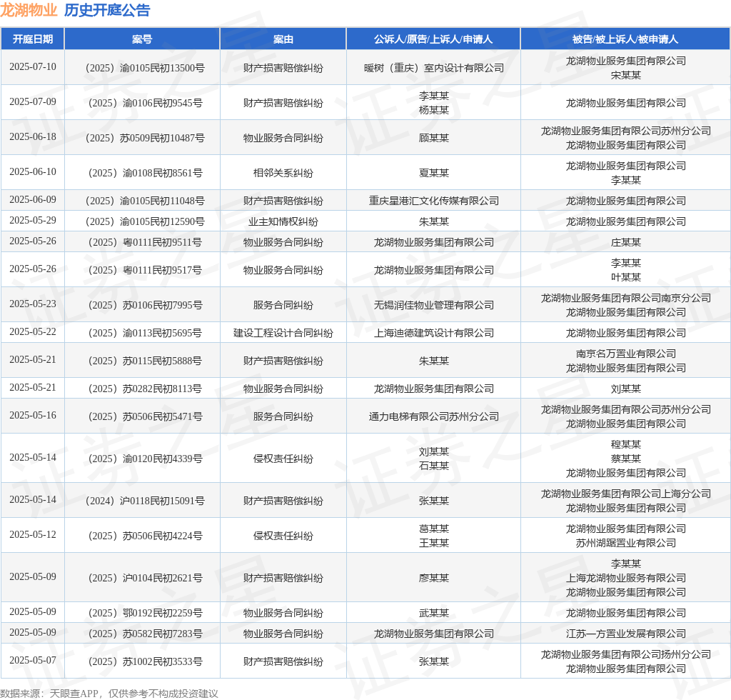
Task: Click defendant 苏州湖踞置业有限公司
Action: pos(625,543)
